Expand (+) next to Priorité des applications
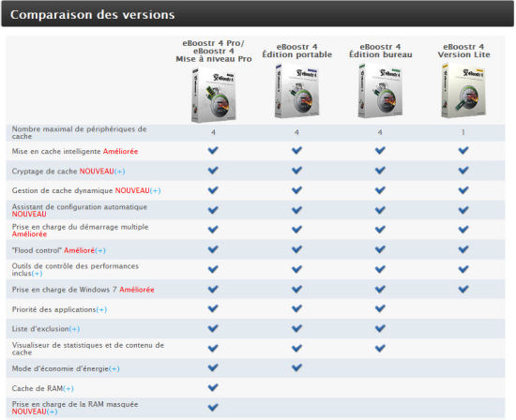This screenshot has height=420, width=516. click(101, 309)
